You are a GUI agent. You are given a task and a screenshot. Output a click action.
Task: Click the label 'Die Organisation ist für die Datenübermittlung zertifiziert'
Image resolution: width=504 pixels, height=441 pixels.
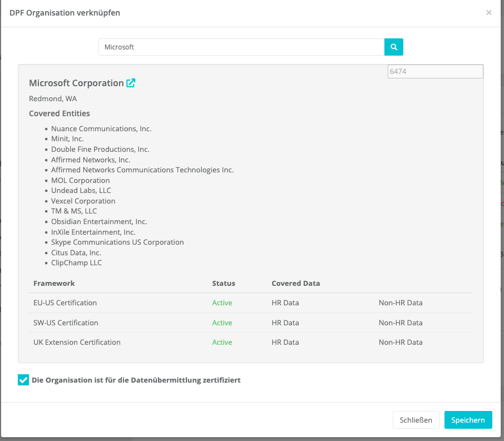(136, 380)
